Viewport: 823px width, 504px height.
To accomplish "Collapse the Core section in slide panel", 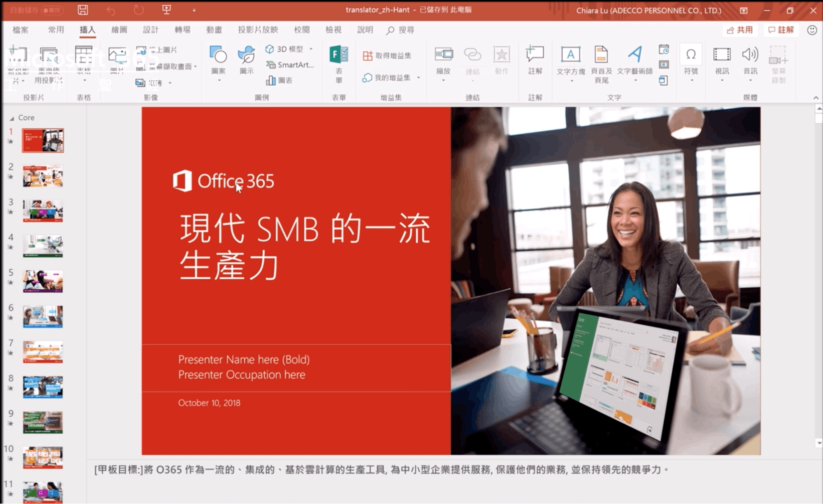I will click(12, 118).
